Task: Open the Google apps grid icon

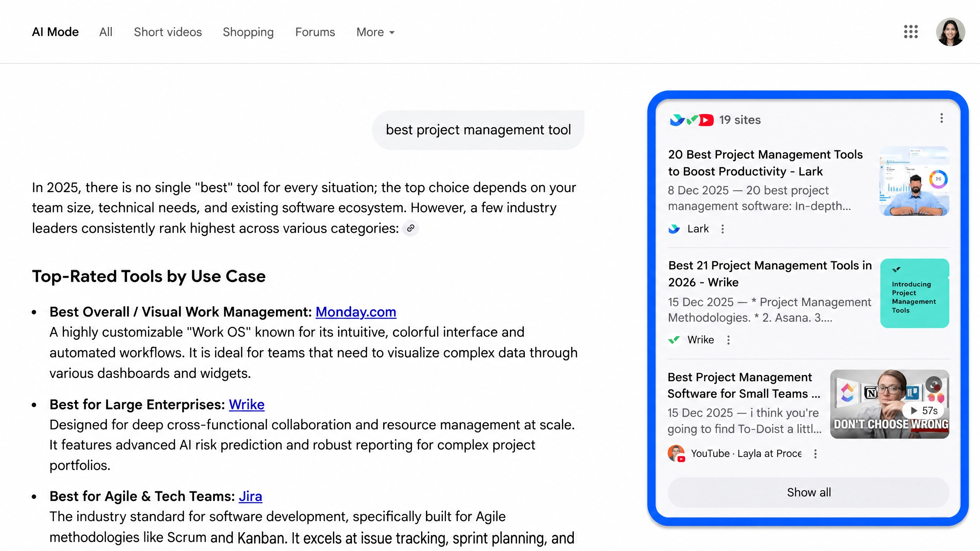Action: coord(911,32)
